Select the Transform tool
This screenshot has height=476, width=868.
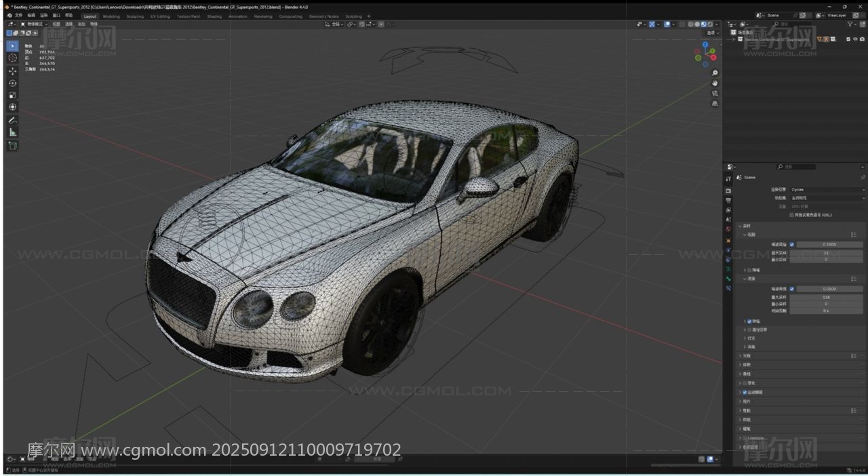click(x=12, y=107)
